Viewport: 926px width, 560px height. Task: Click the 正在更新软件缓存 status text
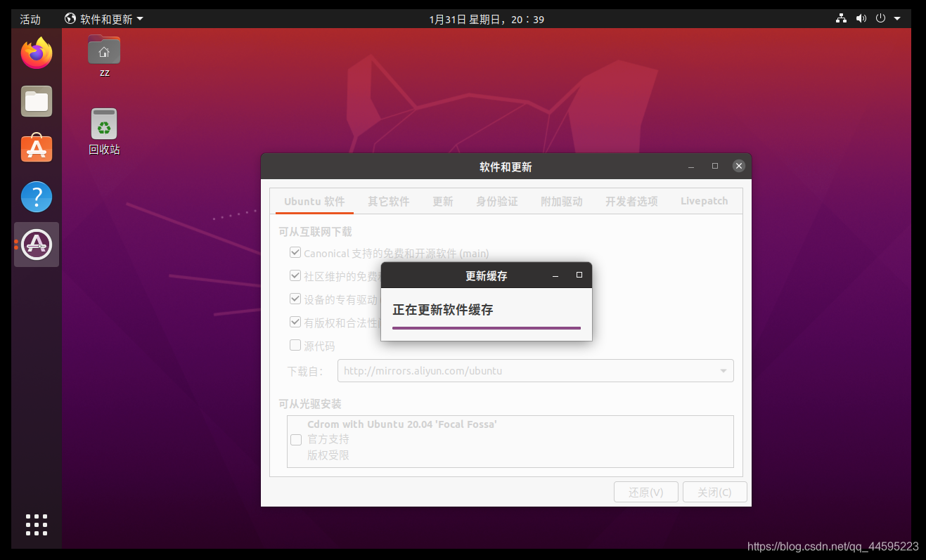pos(443,310)
